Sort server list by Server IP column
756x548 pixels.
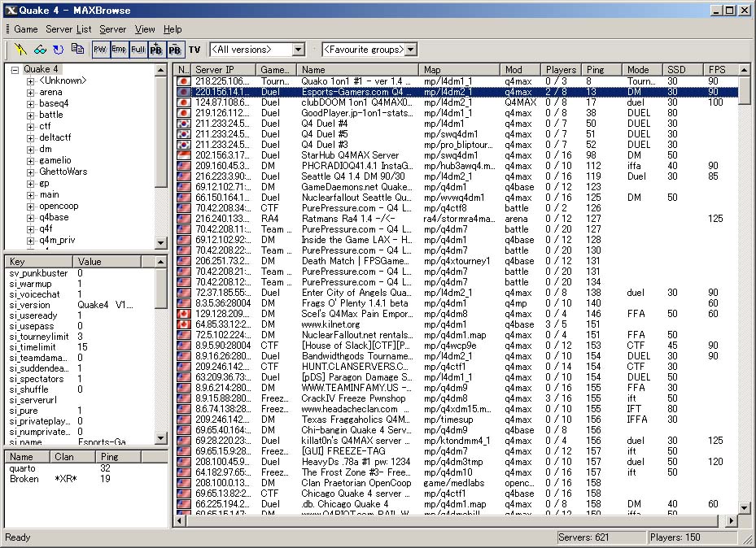223,70
